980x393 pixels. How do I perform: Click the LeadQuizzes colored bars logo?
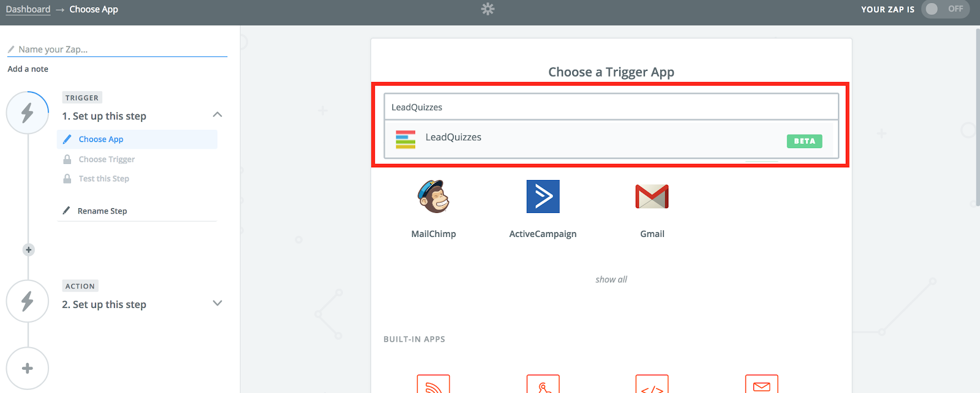(405, 140)
